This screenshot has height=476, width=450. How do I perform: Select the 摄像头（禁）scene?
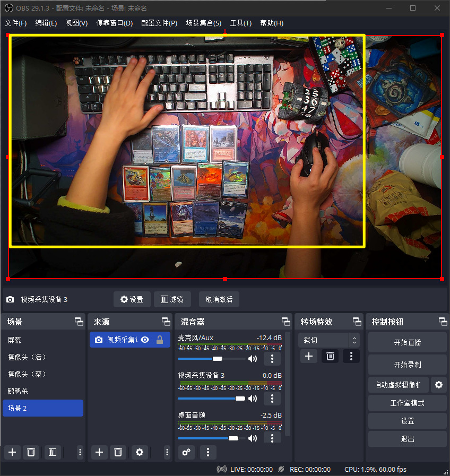pyautogui.click(x=43, y=374)
